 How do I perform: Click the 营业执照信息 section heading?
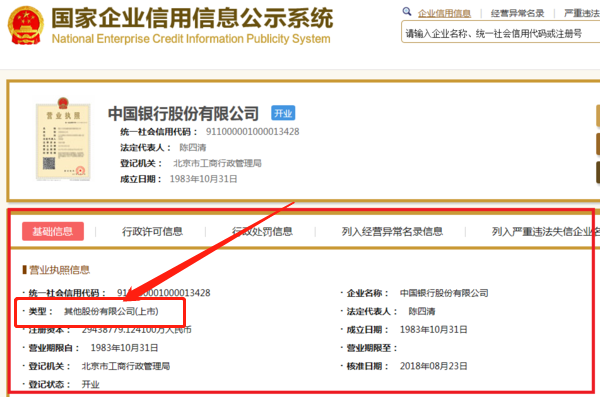59,270
